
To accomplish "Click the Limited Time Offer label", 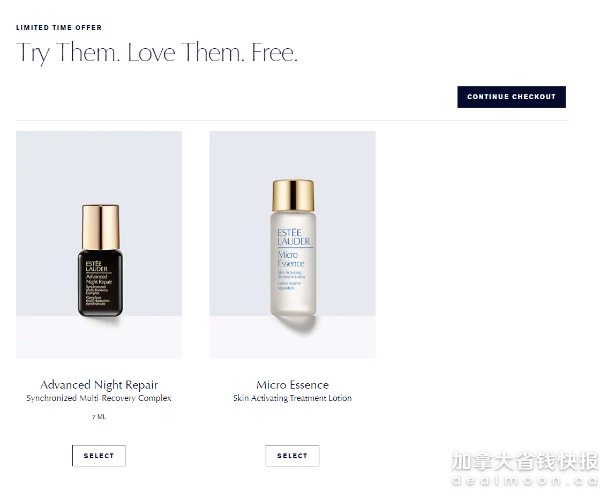I will [x=59, y=28].
